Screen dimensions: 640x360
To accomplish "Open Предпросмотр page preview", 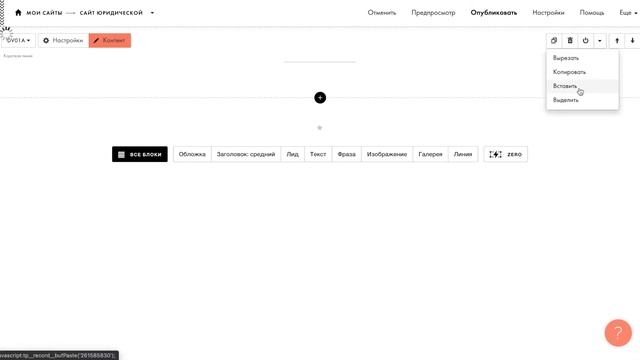I will point(433,13).
